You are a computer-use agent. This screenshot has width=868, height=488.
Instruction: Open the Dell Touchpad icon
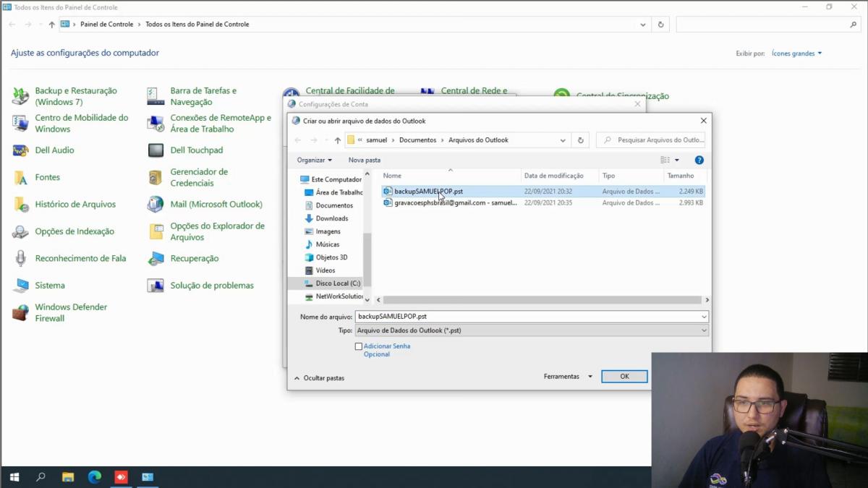pyautogui.click(x=156, y=150)
